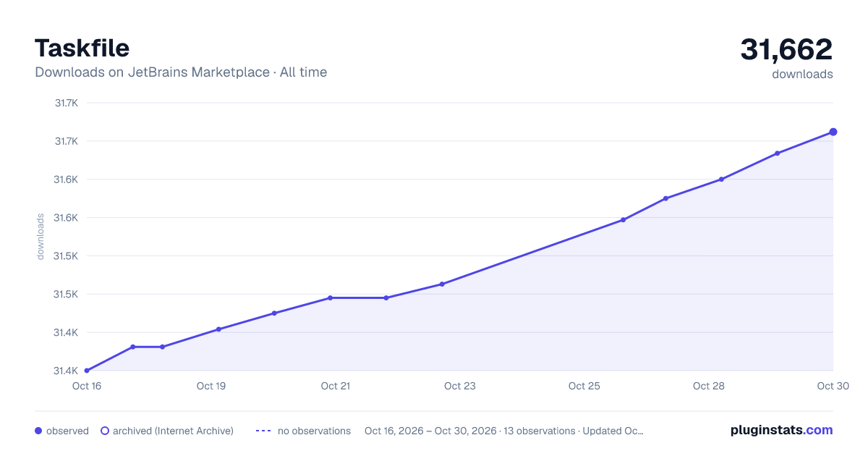Click the rotated "downloads" y-axis title
868x456 pixels.
pos(41,237)
